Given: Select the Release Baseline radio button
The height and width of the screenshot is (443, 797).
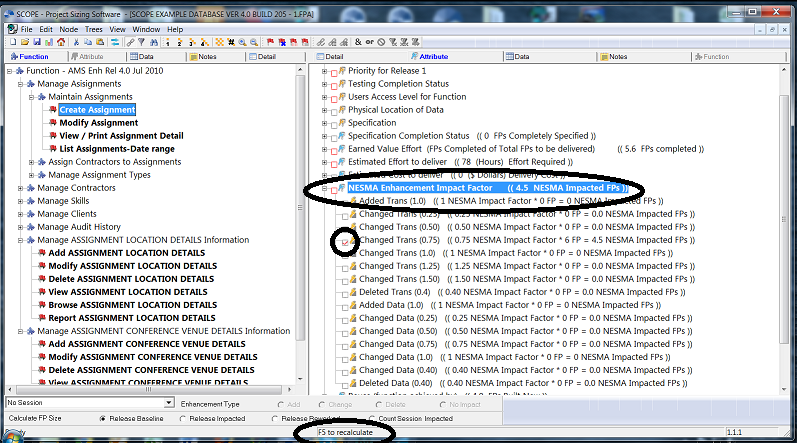Looking at the screenshot, I should pos(103,418).
